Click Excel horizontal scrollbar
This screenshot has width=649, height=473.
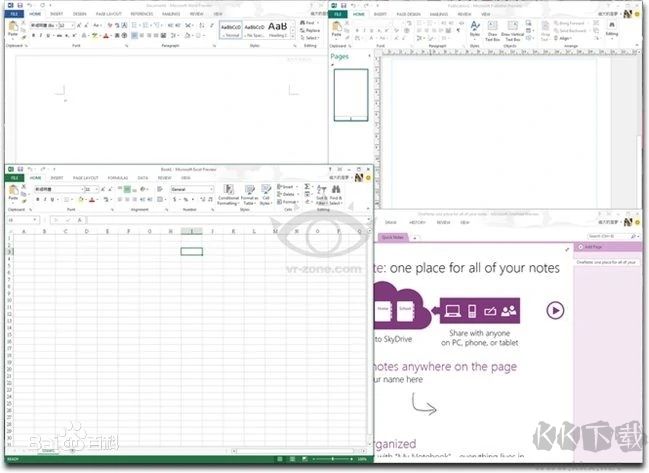296,451
